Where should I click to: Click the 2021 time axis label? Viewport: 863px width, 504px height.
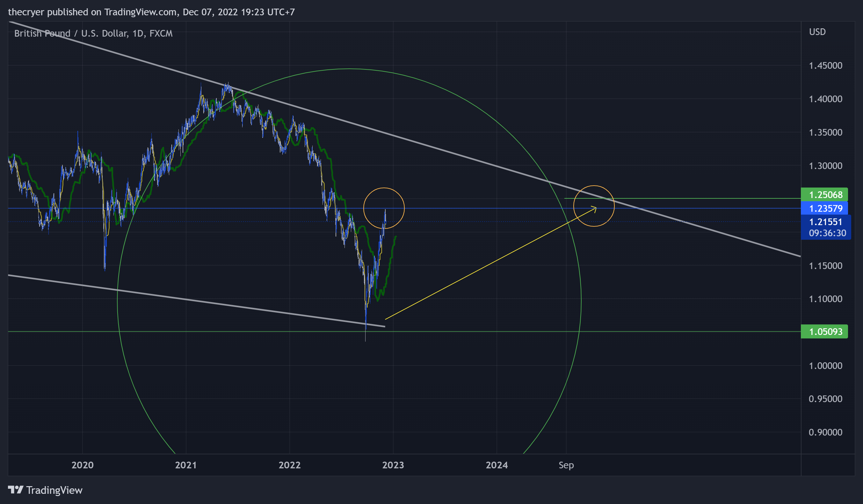coord(186,465)
